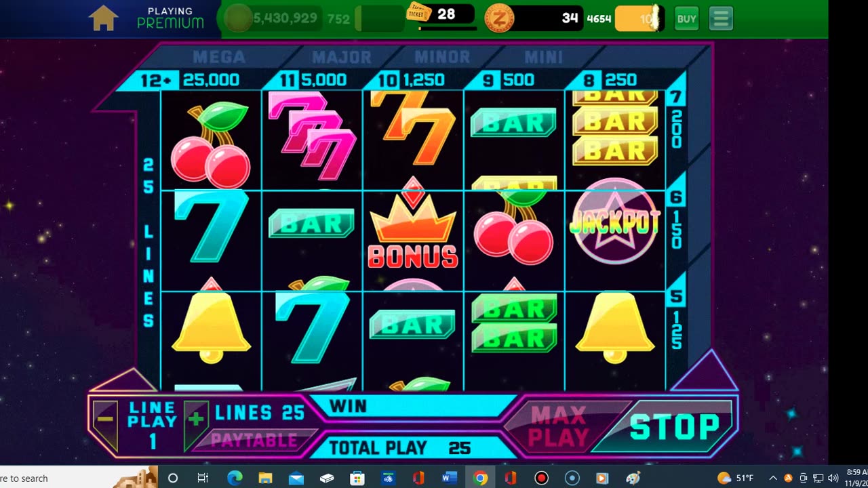Click the BUY coins button
868x488 pixels.
click(686, 19)
